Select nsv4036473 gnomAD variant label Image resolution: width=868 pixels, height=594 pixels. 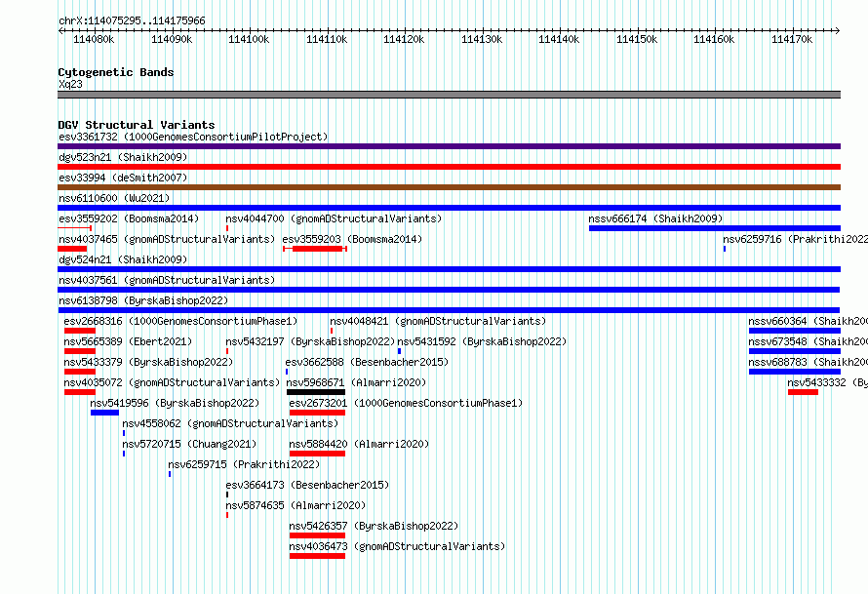point(397,546)
